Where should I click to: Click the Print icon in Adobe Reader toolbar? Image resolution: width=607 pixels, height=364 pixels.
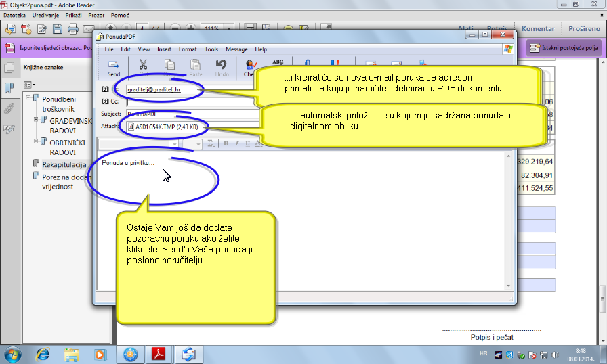(x=72, y=29)
